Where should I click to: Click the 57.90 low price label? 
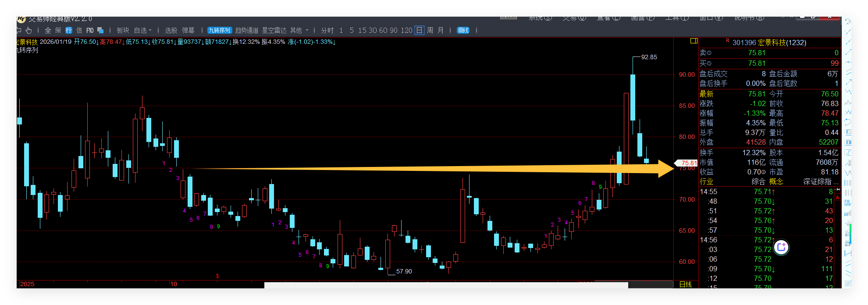(x=404, y=271)
